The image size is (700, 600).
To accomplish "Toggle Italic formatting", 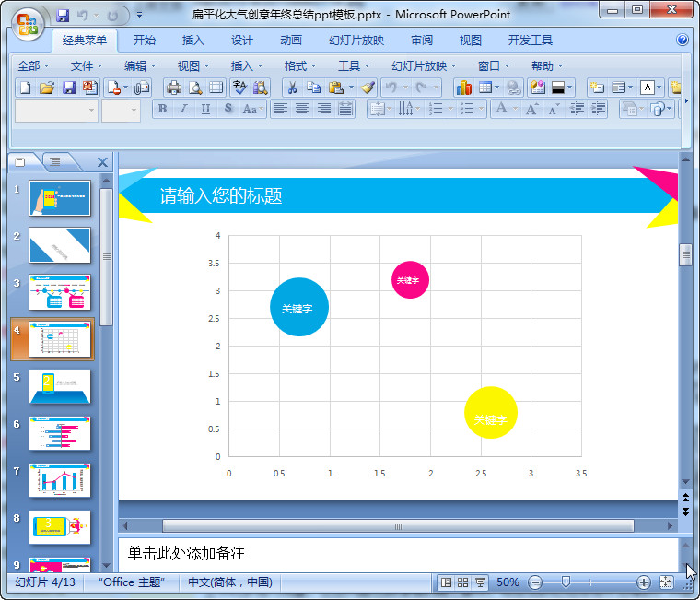I will point(184,109).
